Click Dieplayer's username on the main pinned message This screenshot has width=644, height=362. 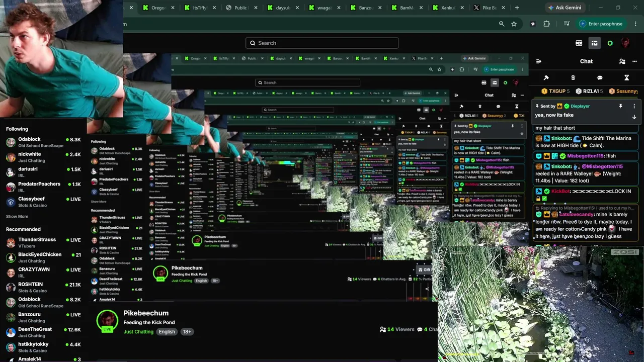580,106
